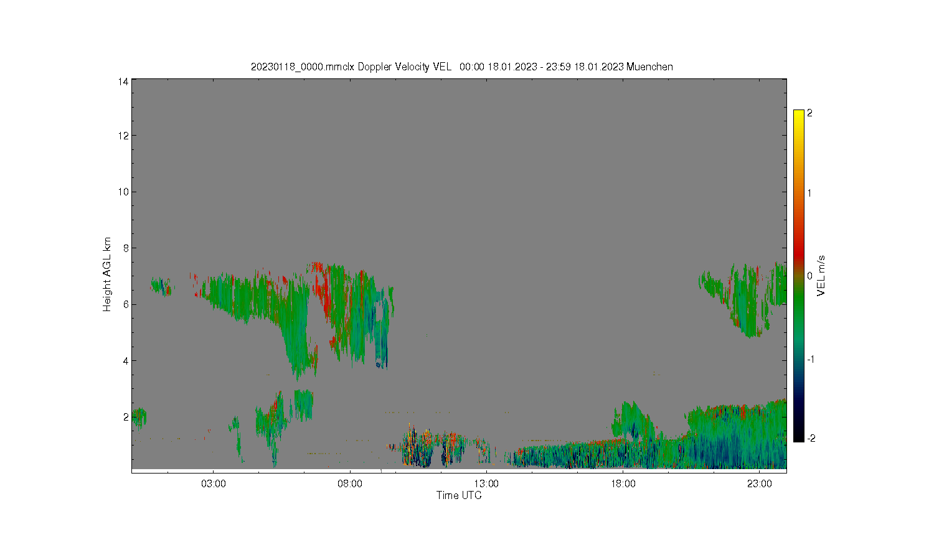Click the height tick label 10
The height and width of the screenshot is (560, 934).
[x=123, y=192]
